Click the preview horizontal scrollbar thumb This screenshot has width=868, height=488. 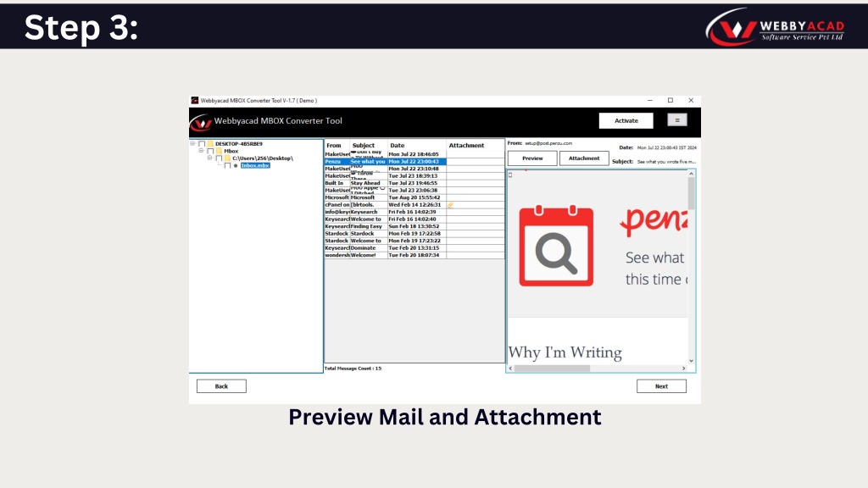[552, 369]
